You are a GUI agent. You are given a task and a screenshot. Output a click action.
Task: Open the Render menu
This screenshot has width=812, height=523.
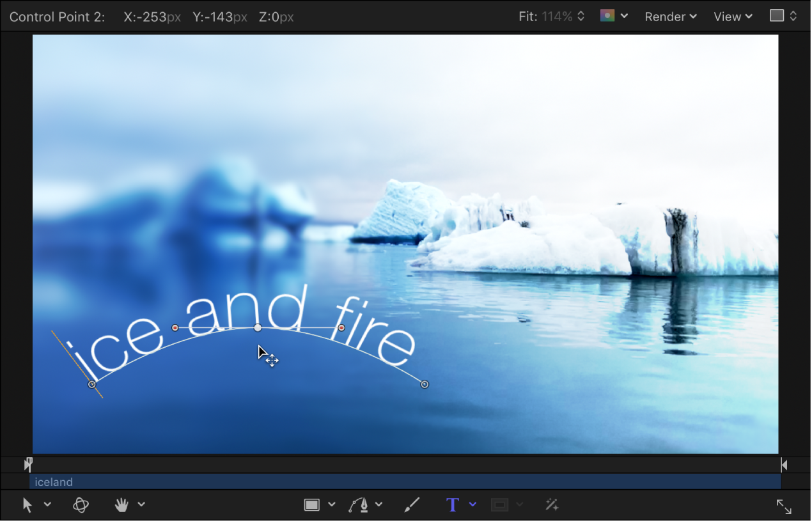[x=669, y=17]
